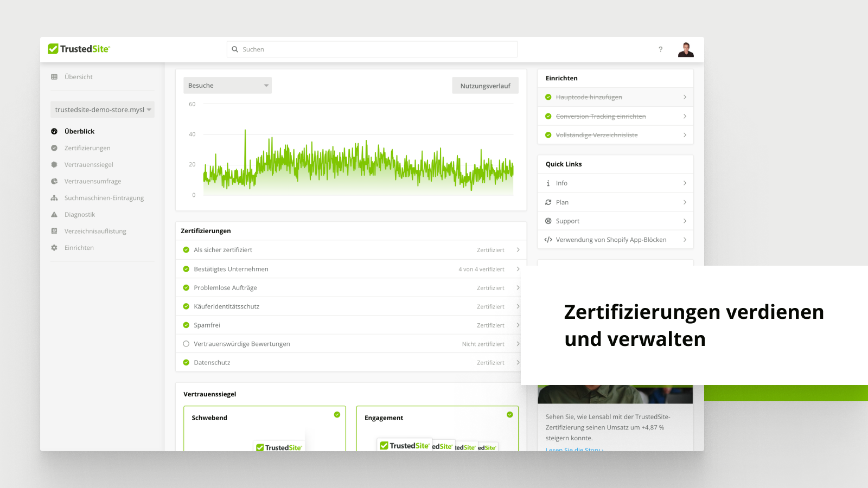Click the Suchen search field

tap(372, 49)
